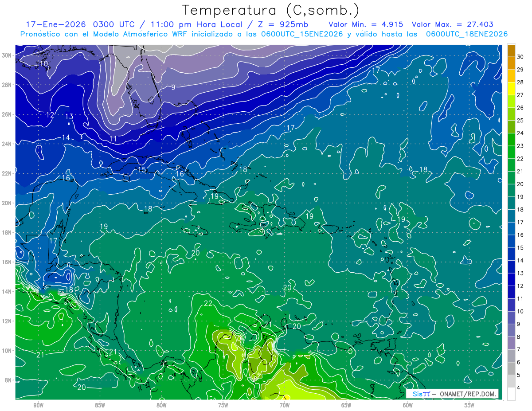Viewport: 532px width, 411px height.
Task: Click the '14' contour label on the map
Action: pos(66,137)
